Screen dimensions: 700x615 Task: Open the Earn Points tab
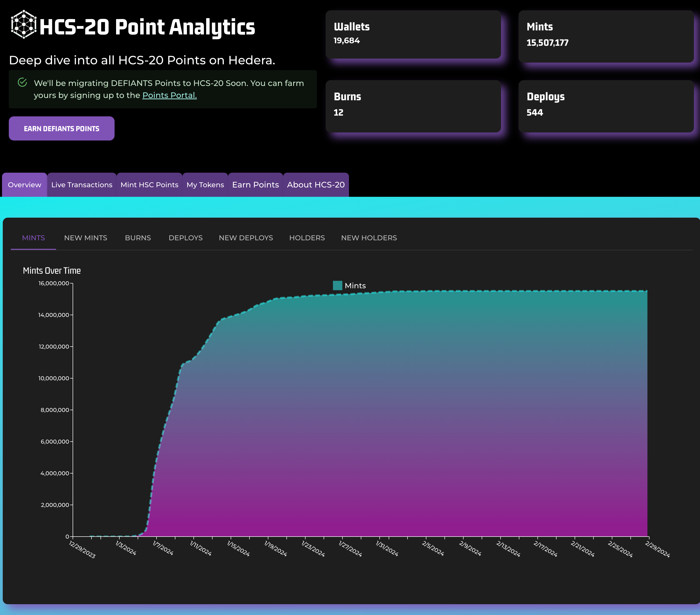[255, 185]
